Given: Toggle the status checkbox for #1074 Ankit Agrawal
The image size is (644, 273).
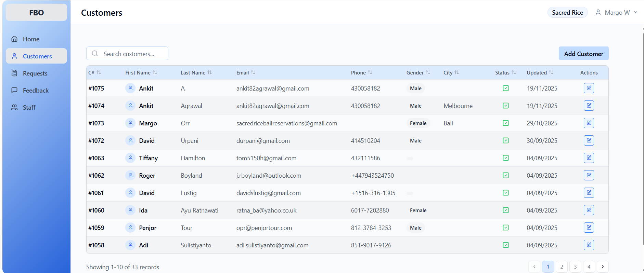Looking at the screenshot, I should click(506, 106).
